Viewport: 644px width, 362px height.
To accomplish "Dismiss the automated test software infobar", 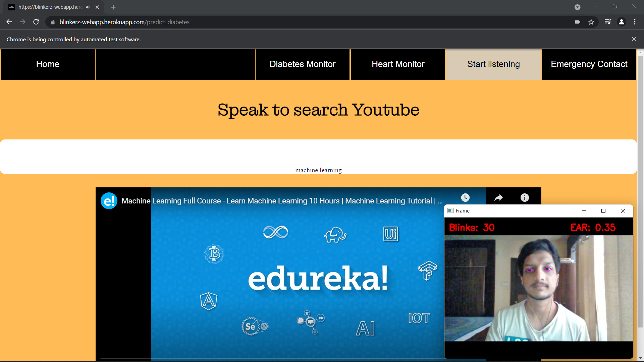I will point(634,39).
